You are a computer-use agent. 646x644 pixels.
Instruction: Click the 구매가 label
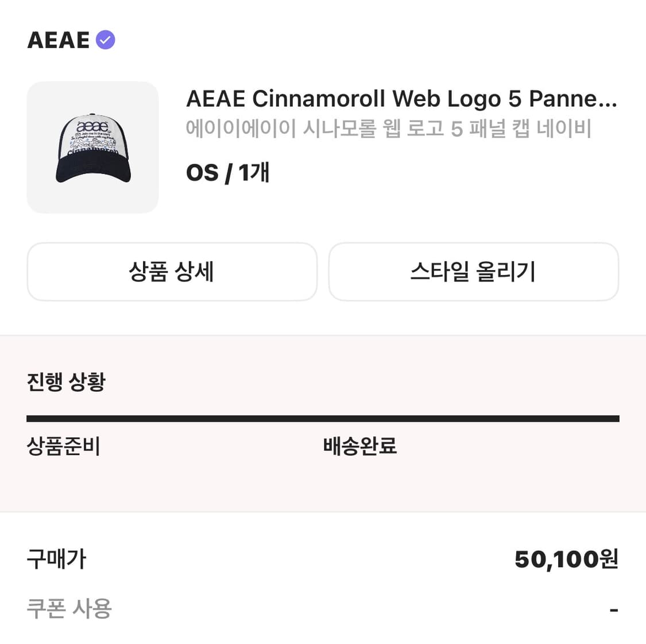56,558
